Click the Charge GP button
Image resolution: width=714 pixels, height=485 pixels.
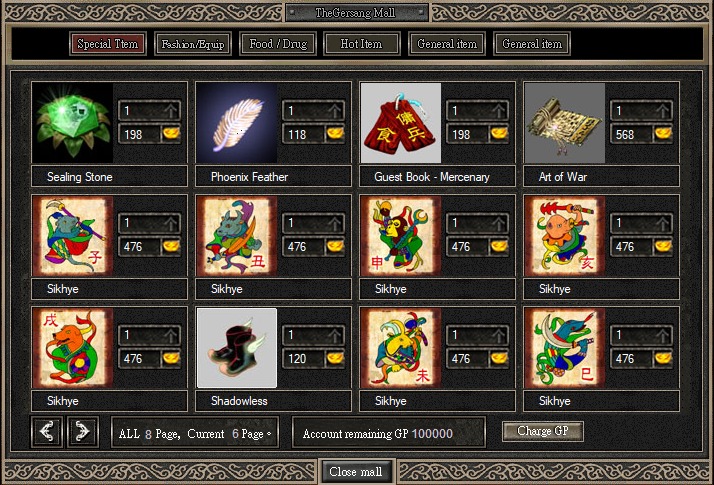(542, 431)
